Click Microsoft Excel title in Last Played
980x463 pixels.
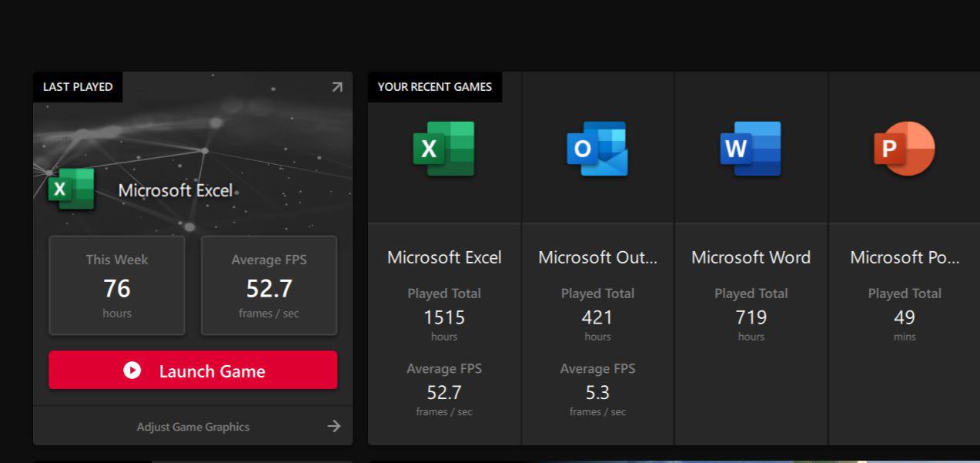(x=176, y=190)
